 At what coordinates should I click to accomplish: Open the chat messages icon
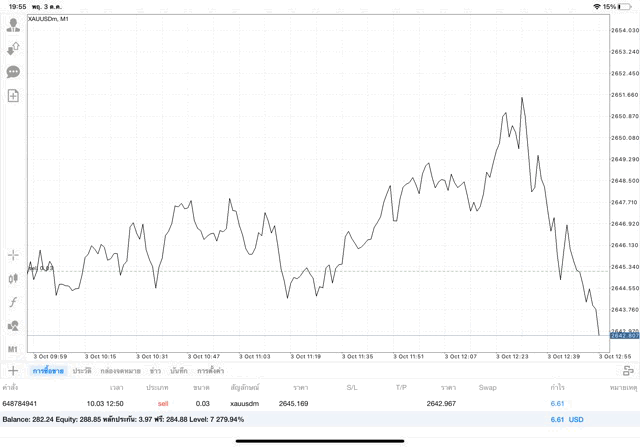click(13, 72)
